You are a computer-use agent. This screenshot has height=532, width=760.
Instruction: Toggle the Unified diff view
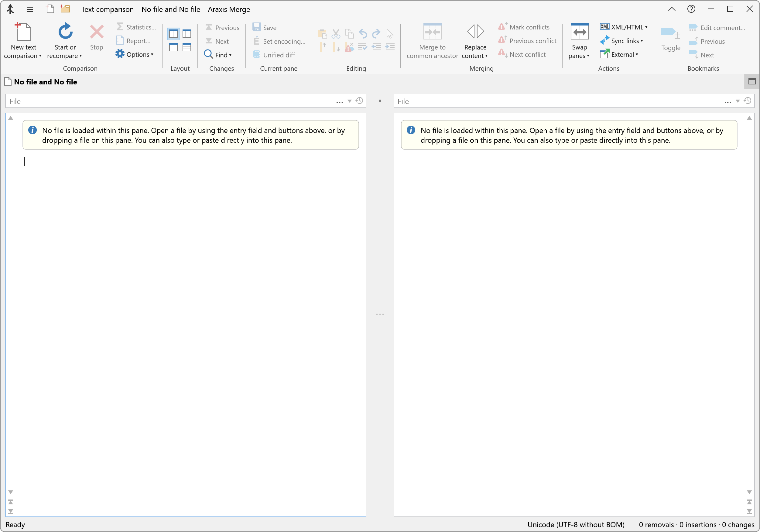(x=275, y=55)
